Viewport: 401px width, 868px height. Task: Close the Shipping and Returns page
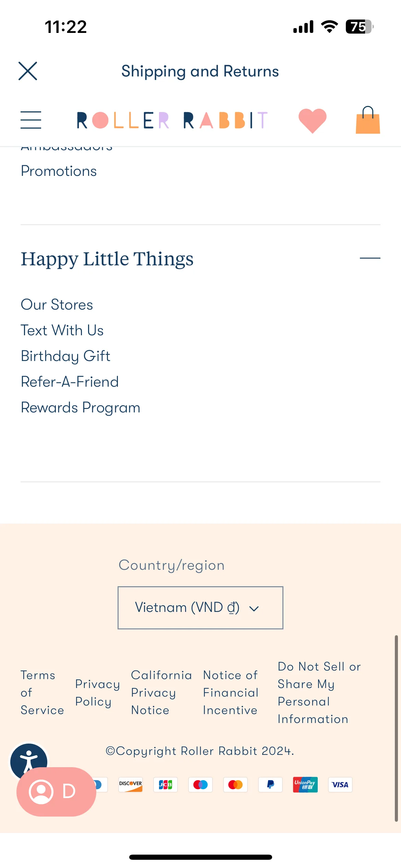(x=28, y=71)
